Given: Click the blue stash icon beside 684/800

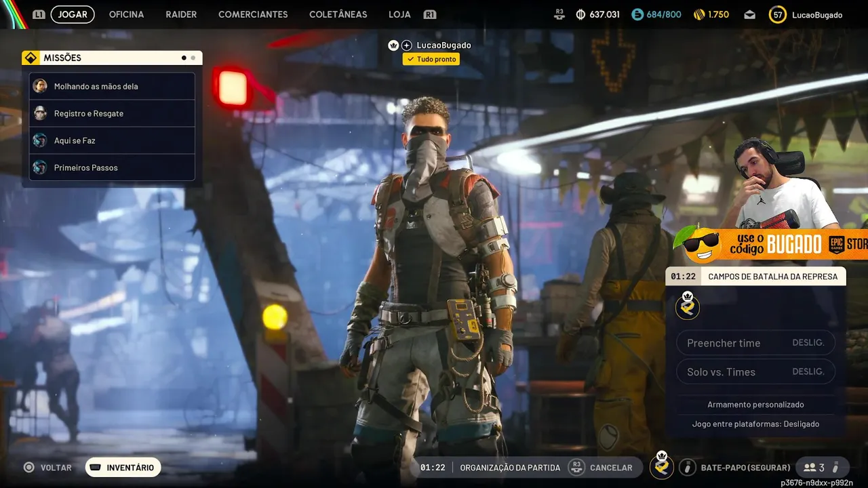Looking at the screenshot, I should point(637,14).
